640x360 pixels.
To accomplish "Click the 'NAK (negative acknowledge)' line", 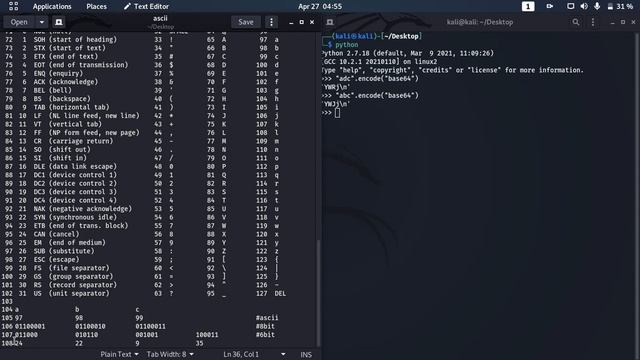I will coord(83,209).
